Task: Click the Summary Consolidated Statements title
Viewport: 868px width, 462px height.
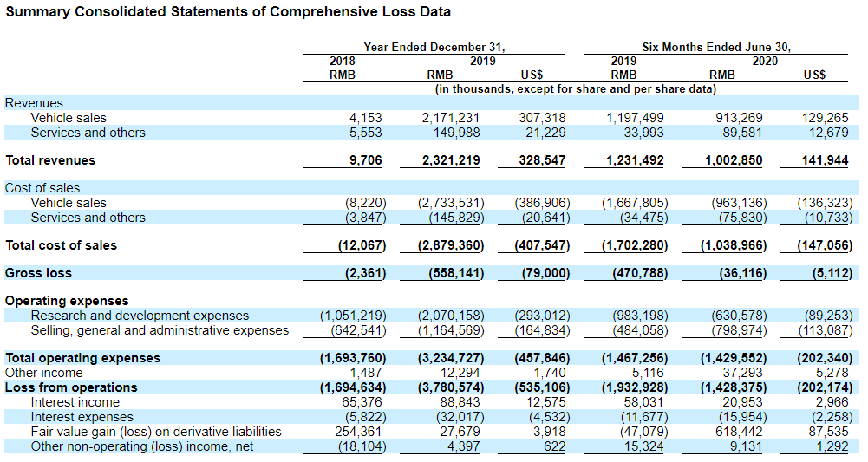Action: point(228,12)
